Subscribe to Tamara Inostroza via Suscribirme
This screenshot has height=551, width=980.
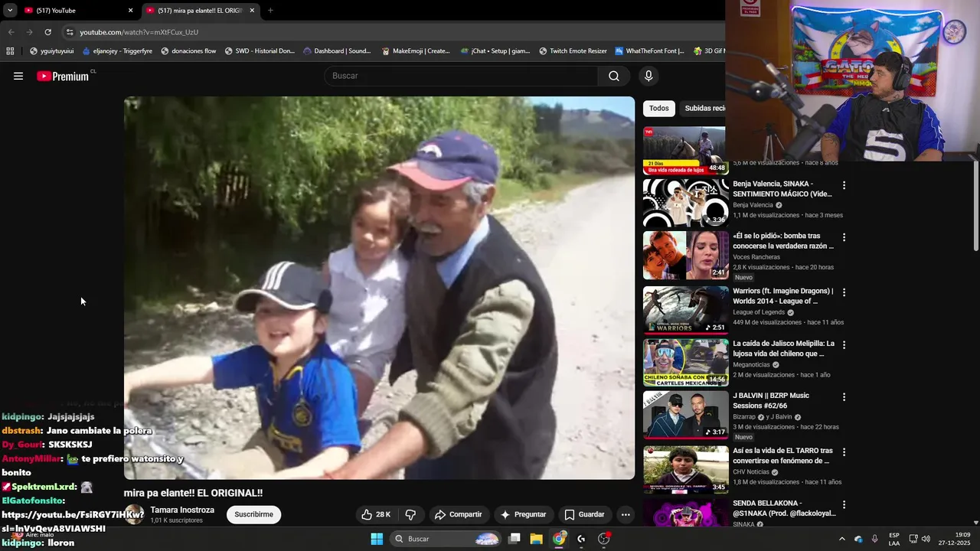click(253, 514)
